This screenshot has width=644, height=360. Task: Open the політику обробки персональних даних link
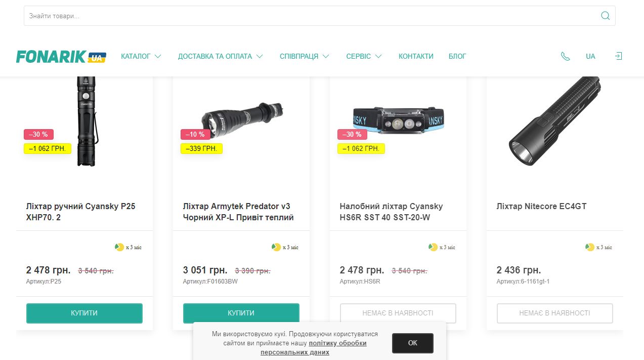tap(337, 343)
